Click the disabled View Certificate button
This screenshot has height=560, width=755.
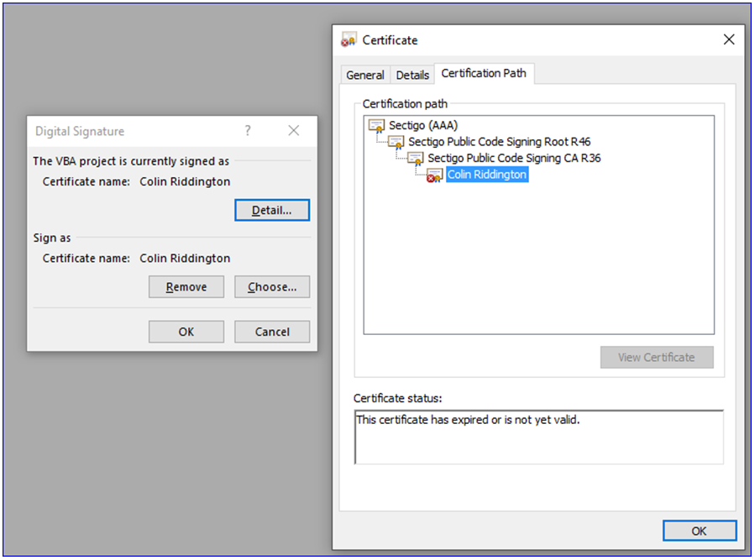click(657, 358)
